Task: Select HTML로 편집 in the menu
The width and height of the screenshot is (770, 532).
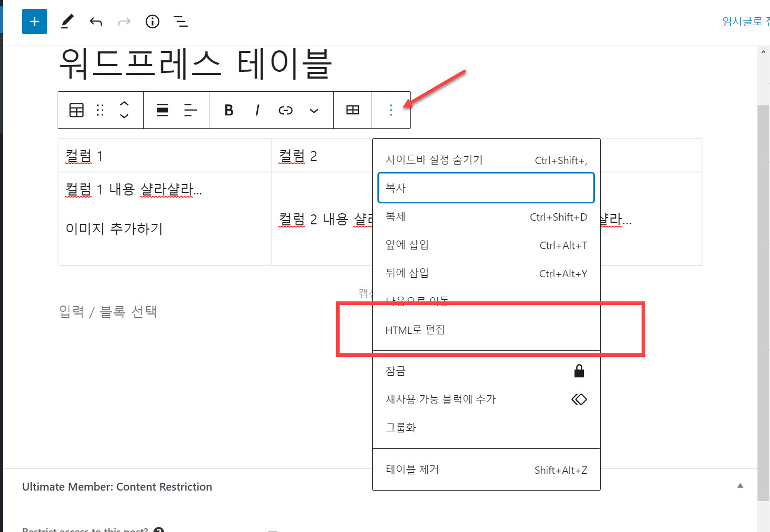Action: click(x=416, y=330)
